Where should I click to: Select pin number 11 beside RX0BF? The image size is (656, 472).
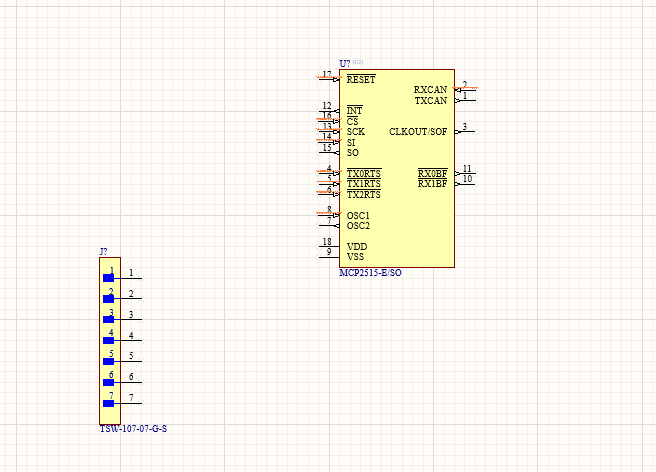coord(467,168)
